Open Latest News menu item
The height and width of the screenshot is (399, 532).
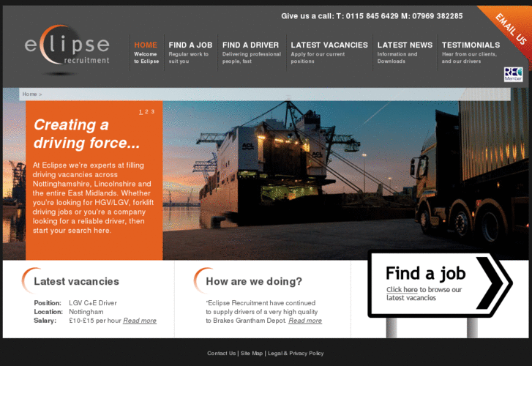pyautogui.click(x=405, y=53)
